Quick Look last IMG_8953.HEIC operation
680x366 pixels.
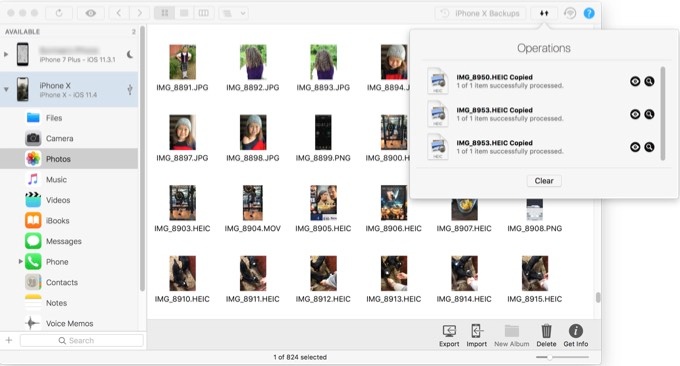(635, 147)
